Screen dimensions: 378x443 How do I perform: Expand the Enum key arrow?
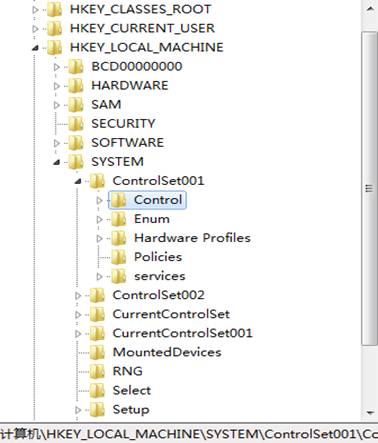[x=99, y=219]
